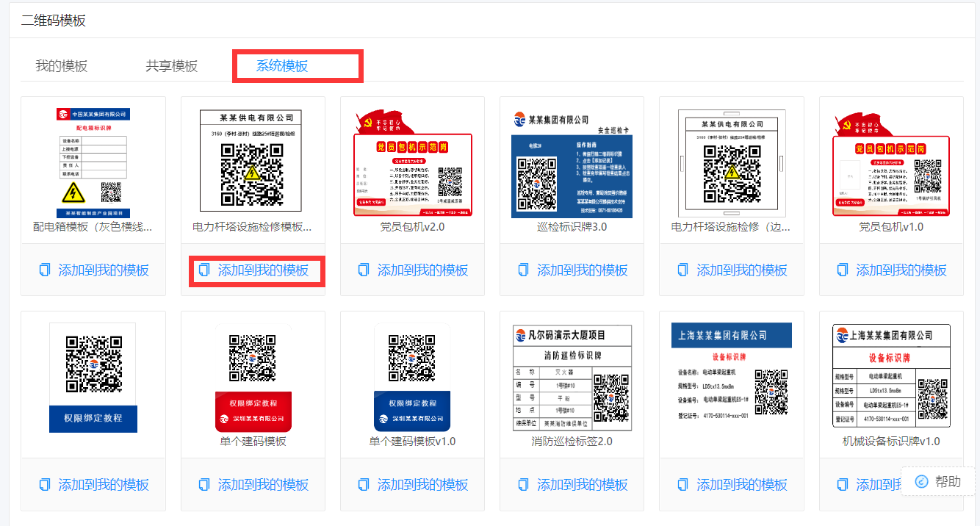Click the name 电力杆塔设施检修模板...
Screen dimensions: 980x526
coord(253,227)
